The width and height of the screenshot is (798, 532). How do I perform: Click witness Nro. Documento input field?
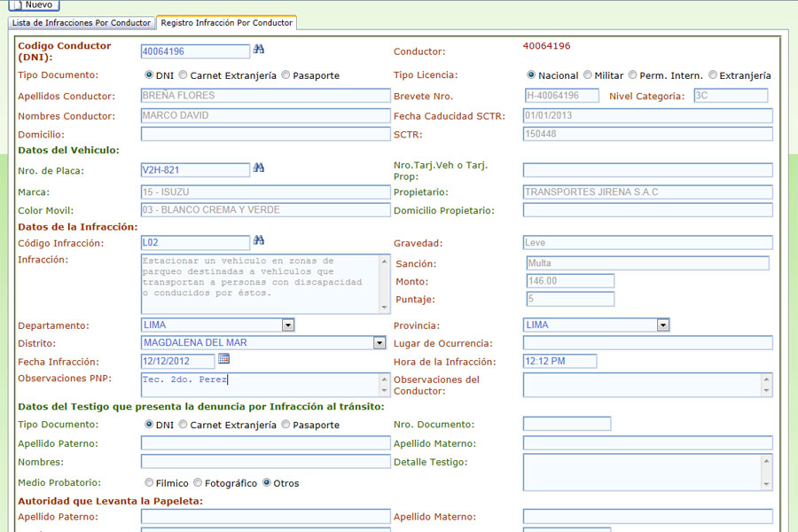[567, 425]
